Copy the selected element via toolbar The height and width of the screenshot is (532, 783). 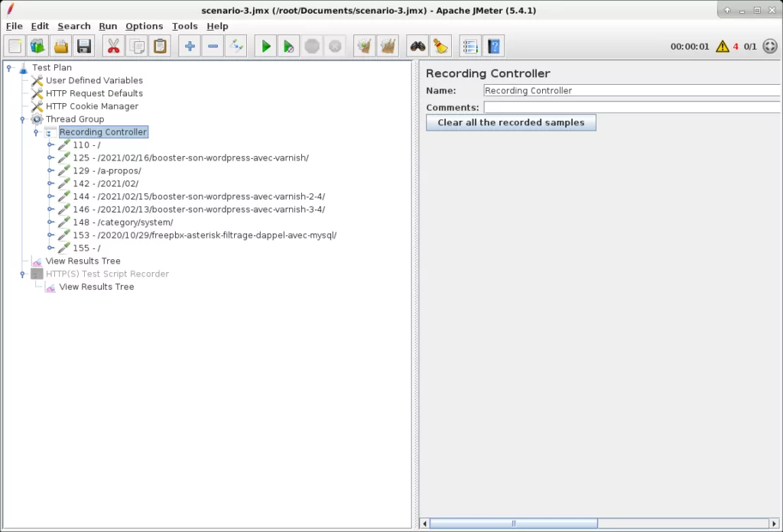click(137, 47)
